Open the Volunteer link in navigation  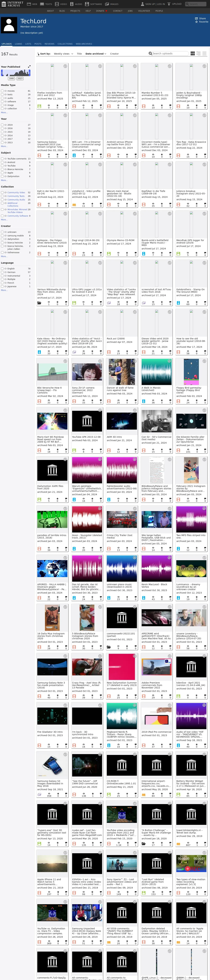click(x=144, y=11)
